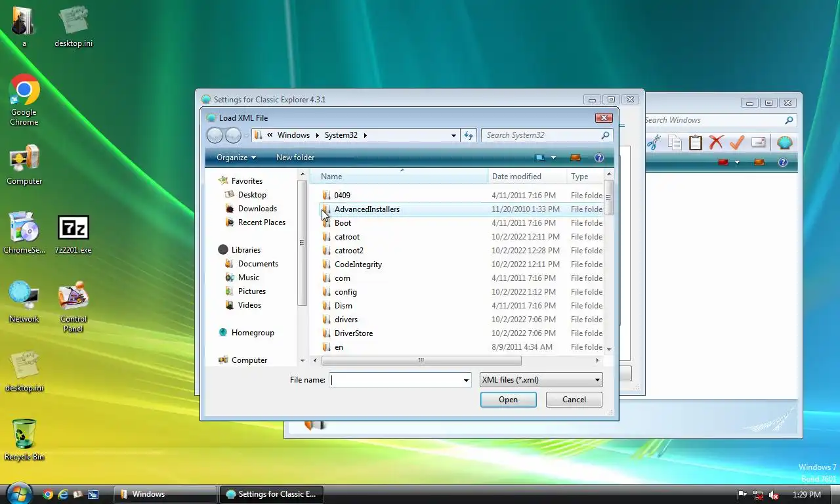Click the New folder command
The width and height of the screenshot is (840, 504).
tap(295, 157)
